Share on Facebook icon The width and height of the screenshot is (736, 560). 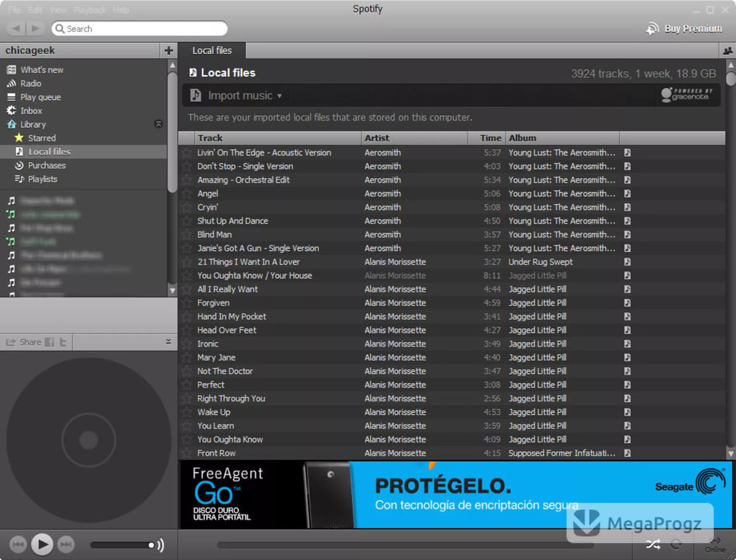[x=49, y=342]
